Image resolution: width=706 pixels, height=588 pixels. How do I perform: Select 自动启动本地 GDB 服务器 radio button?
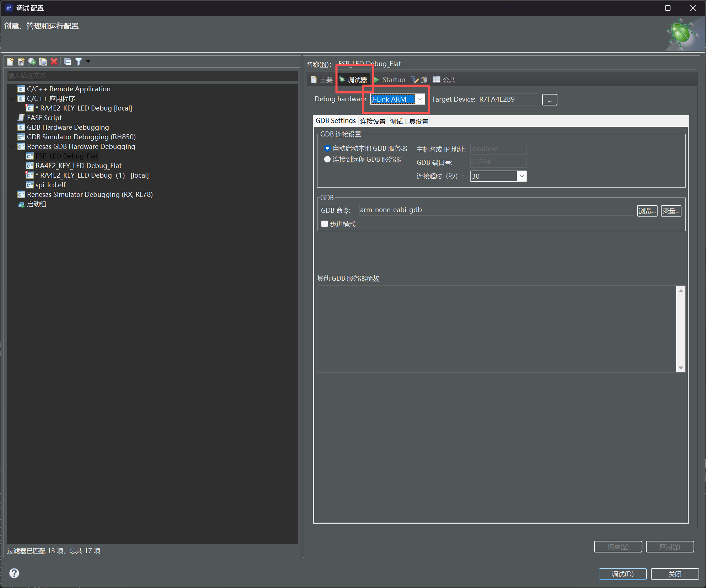(327, 148)
